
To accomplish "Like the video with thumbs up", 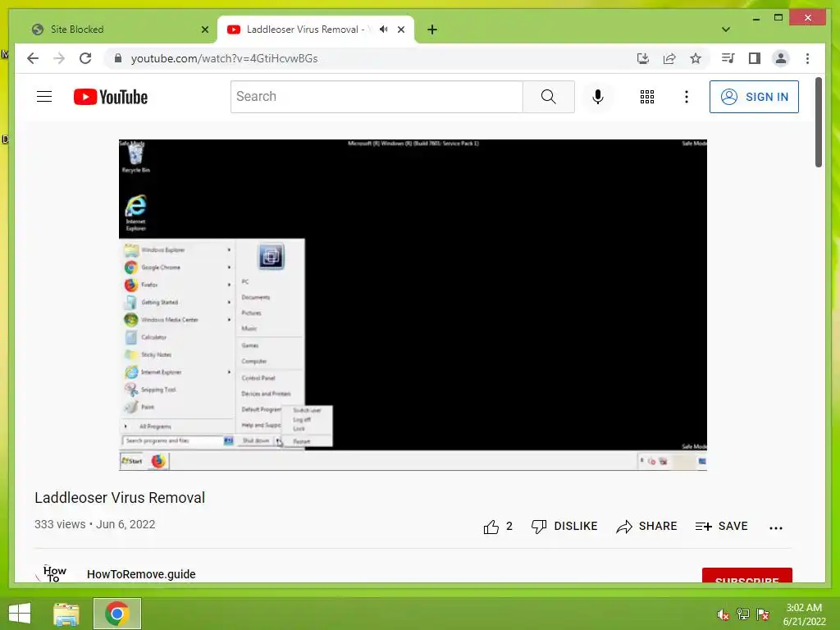I will click(498, 527).
